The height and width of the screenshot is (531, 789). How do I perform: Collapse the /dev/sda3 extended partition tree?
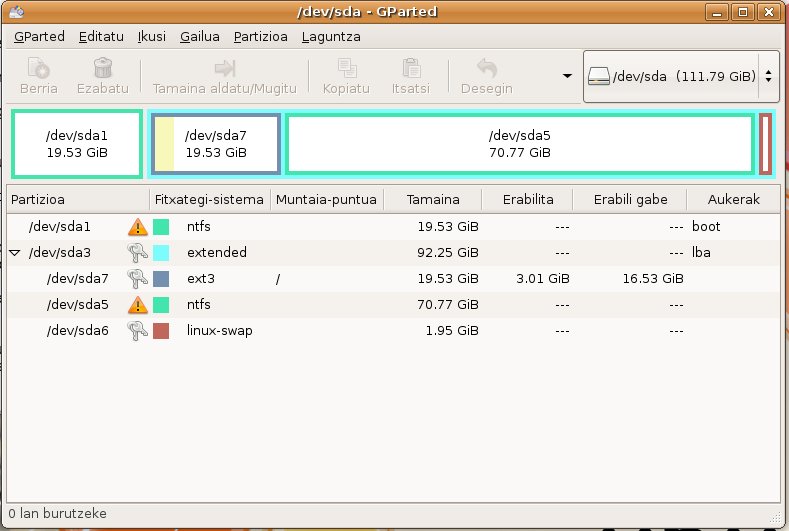point(15,253)
